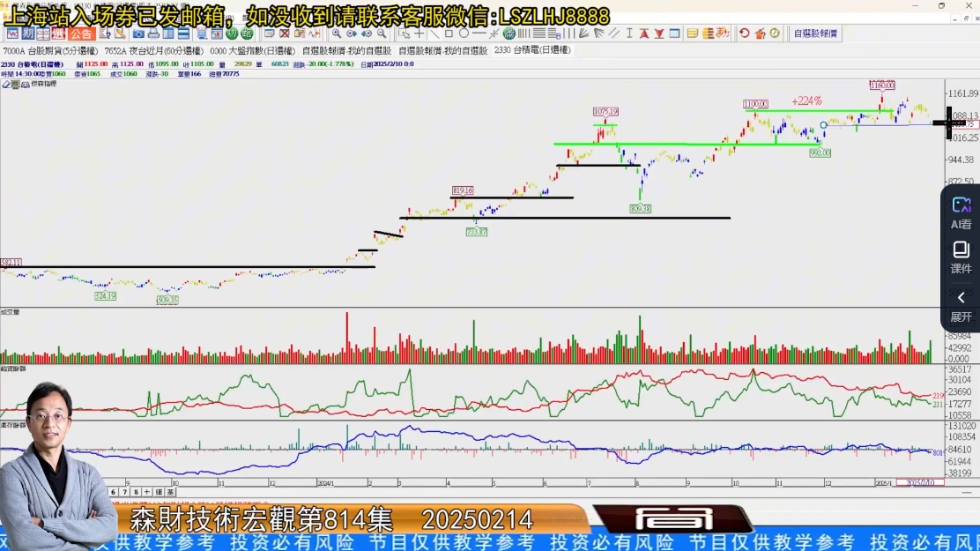Open the orange 公告 announcements button

click(x=81, y=34)
